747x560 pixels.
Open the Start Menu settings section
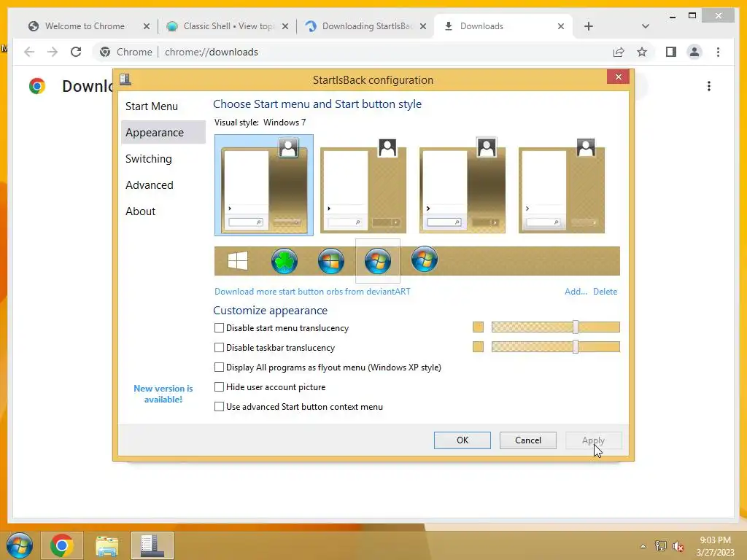point(163,106)
